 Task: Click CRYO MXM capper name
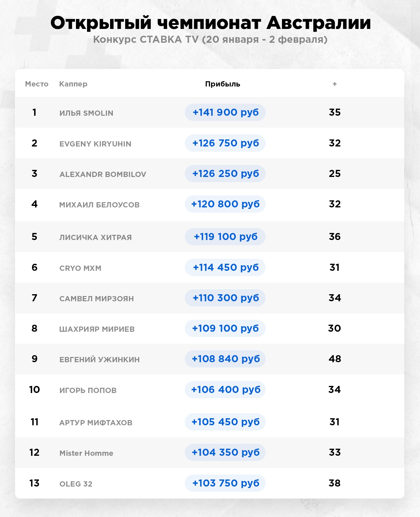coord(80,268)
